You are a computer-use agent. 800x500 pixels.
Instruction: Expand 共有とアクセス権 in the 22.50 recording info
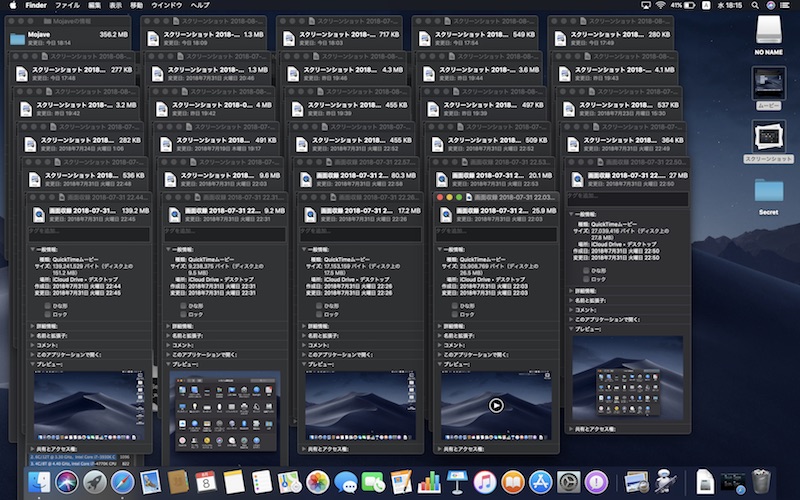pyautogui.click(x=571, y=429)
